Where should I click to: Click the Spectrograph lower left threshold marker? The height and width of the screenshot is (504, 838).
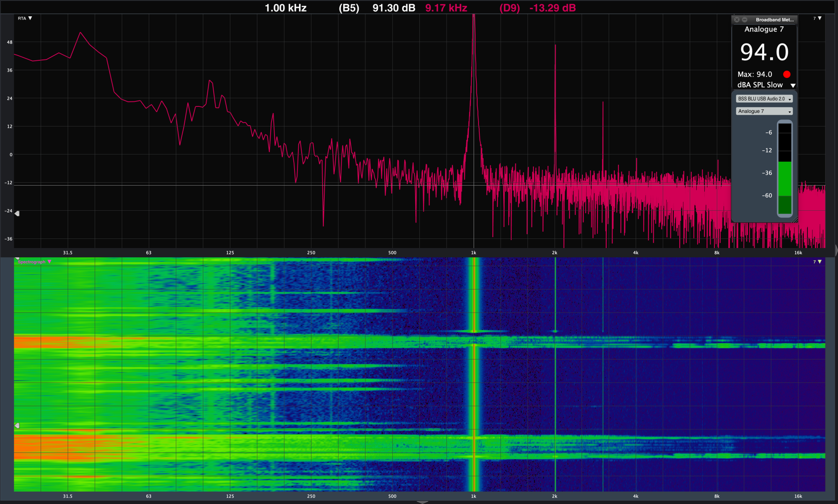[x=17, y=426]
